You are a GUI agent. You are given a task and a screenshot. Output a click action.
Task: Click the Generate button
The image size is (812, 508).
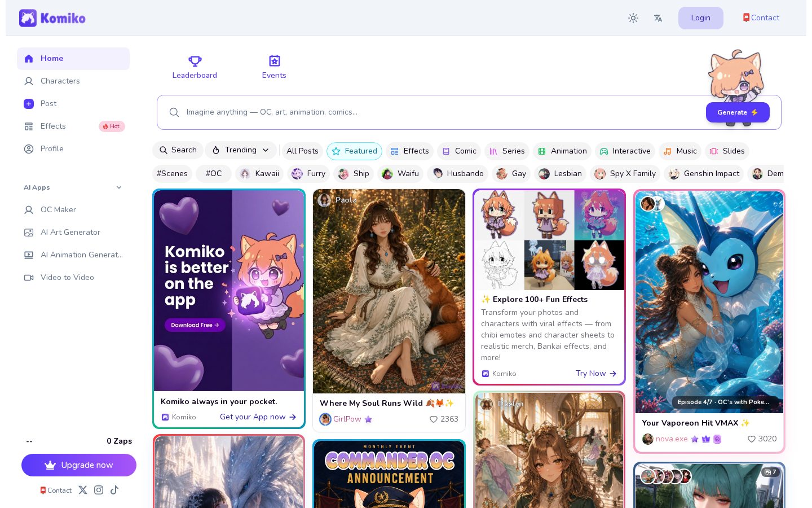738,112
